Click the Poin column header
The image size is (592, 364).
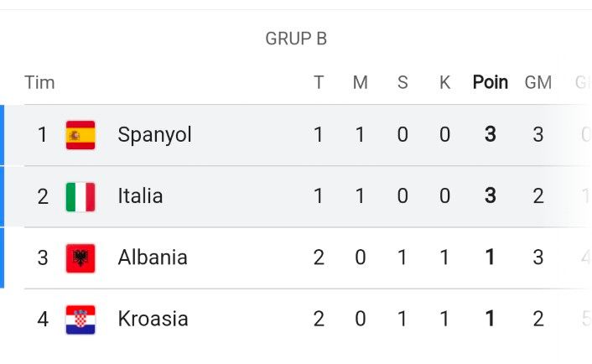pos(490,82)
